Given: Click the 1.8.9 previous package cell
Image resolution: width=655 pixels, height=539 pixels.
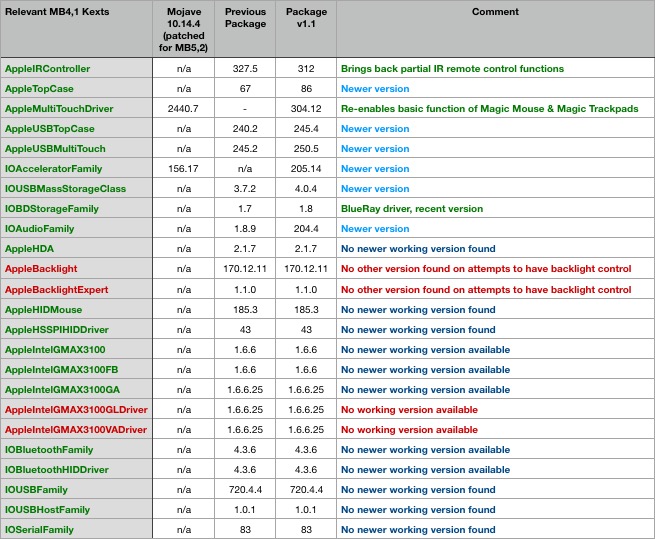Looking at the screenshot, I should 245,229.
